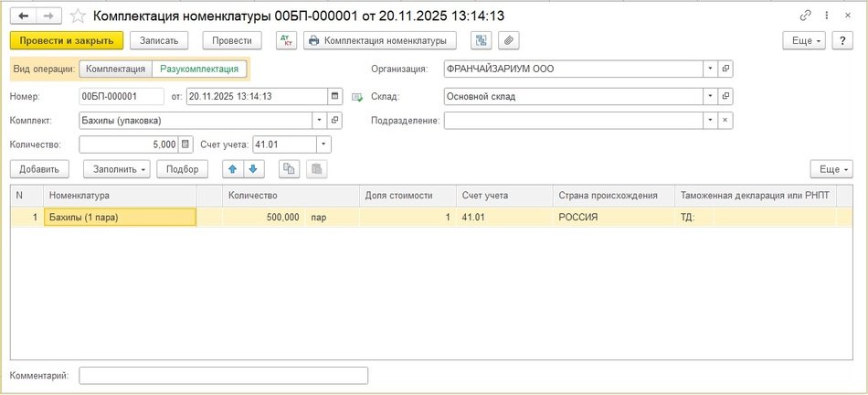868x395 pixels.
Task: Open attached files with paperclip icon
Action: pos(507,40)
